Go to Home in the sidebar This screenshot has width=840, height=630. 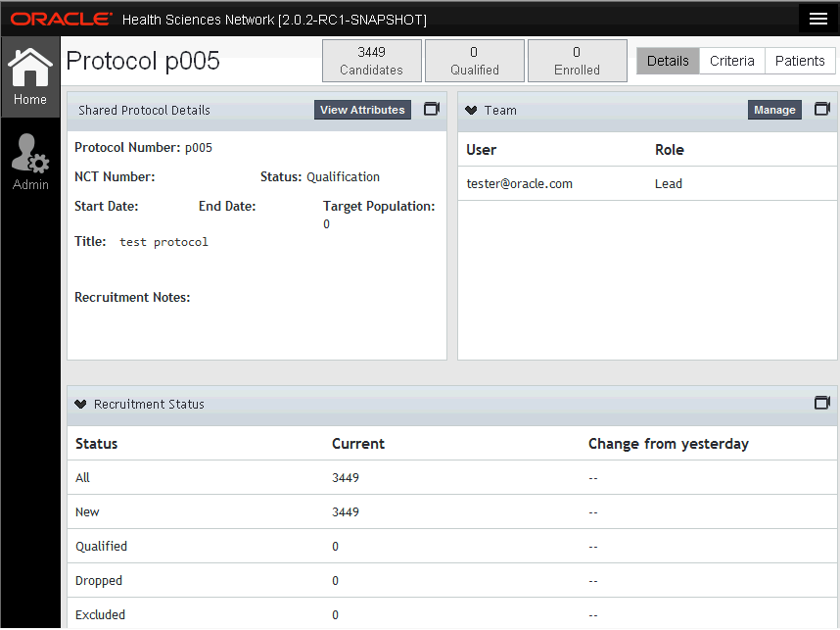coord(30,76)
